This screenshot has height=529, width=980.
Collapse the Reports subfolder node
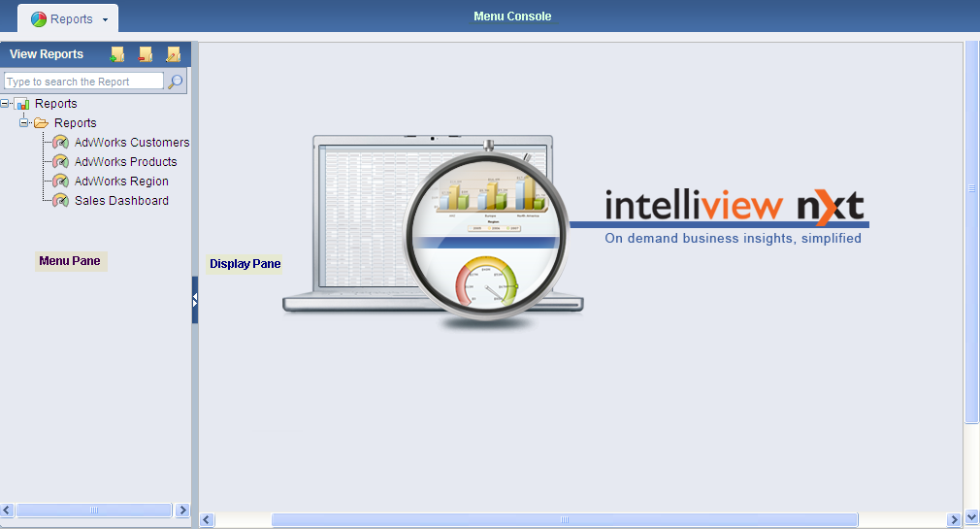(x=24, y=123)
